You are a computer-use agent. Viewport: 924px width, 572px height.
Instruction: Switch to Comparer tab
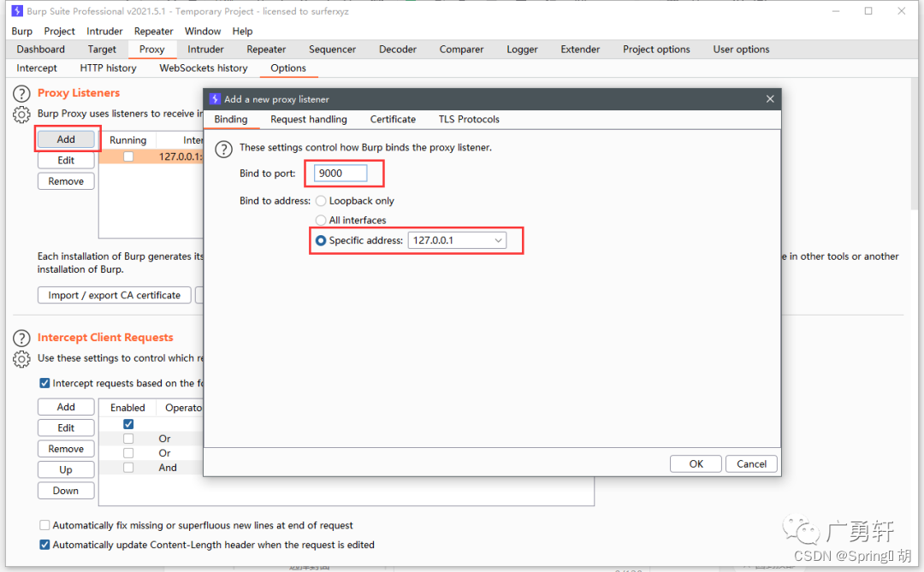click(461, 50)
